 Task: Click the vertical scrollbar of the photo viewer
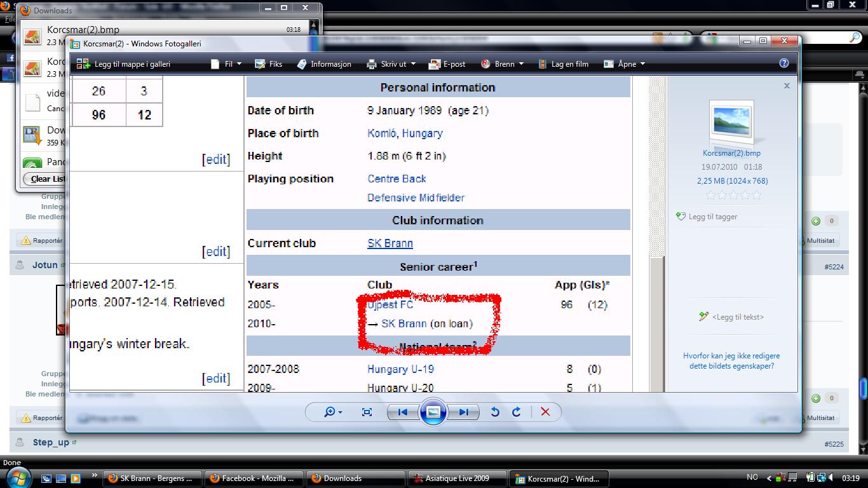(656, 234)
